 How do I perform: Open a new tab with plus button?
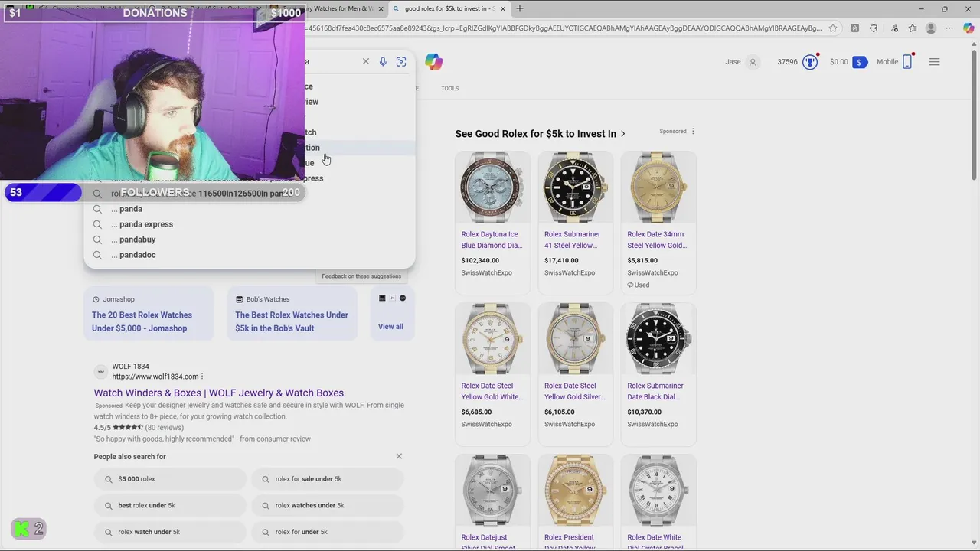point(520,8)
